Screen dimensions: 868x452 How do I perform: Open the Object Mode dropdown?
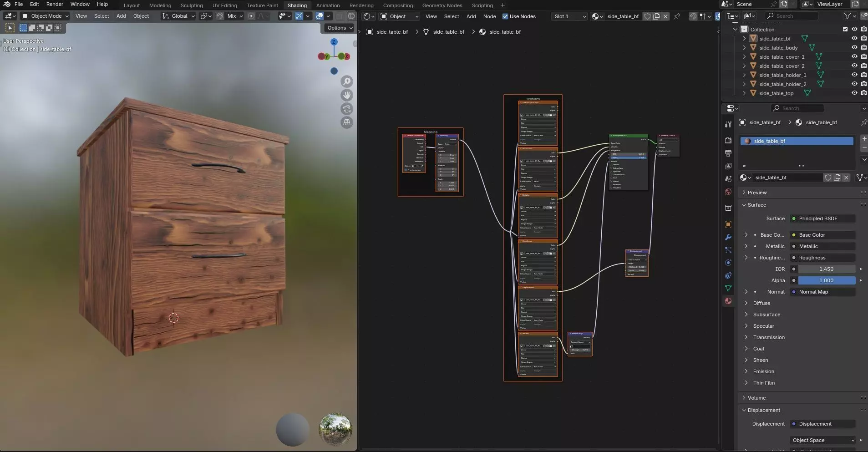click(46, 16)
